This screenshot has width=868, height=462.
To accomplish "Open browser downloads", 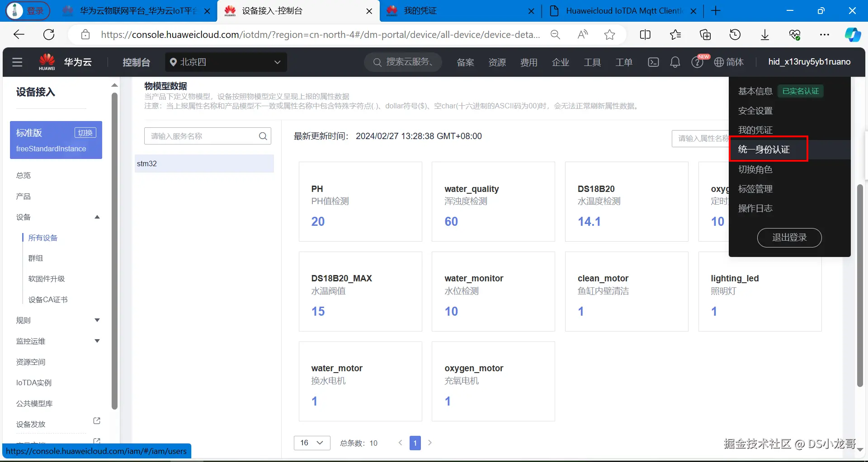I will pos(765,34).
